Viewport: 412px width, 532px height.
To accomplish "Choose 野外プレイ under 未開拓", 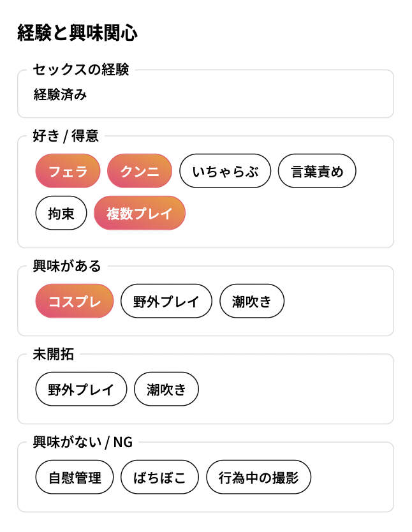I will [81, 389].
